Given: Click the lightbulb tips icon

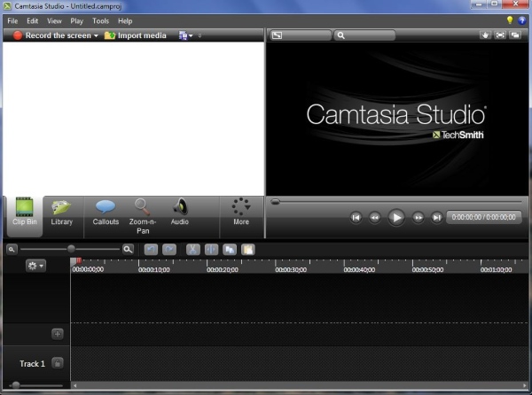Looking at the screenshot, I should (510, 20).
